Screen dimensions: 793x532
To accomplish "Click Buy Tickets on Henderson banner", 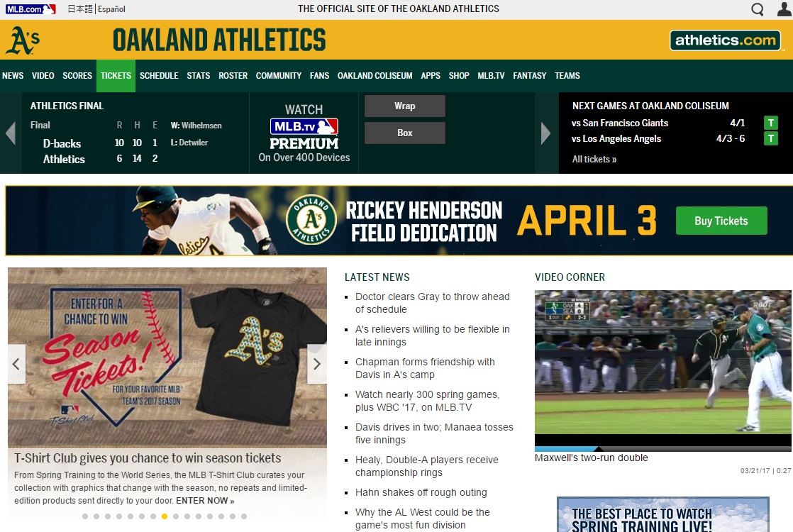I will point(721,221).
